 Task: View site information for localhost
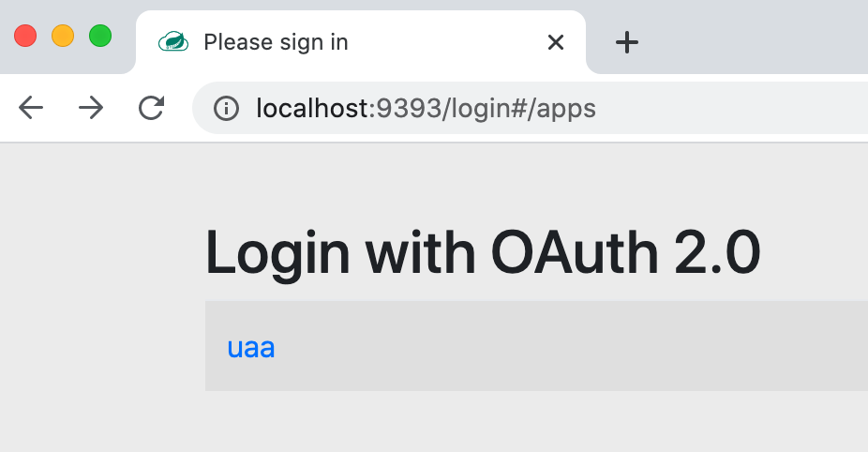tap(226, 109)
